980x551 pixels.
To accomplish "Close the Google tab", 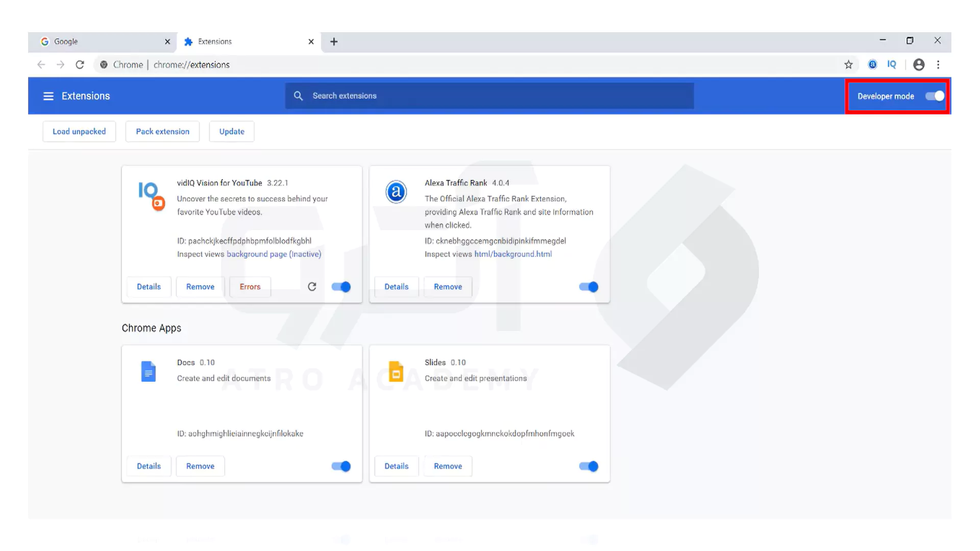I will 167,42.
